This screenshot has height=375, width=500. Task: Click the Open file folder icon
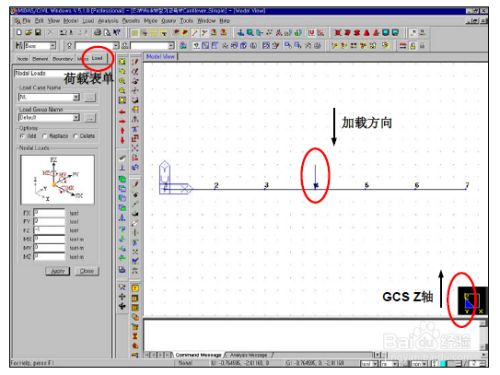(28, 32)
